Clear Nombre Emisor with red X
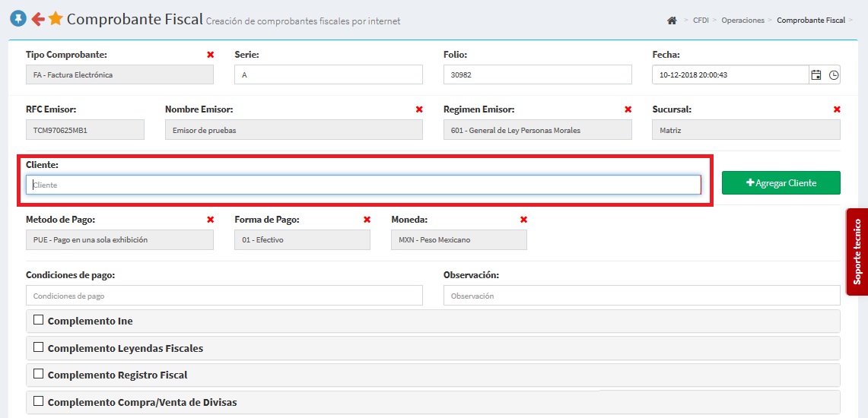Image resolution: width=868 pixels, height=418 pixels. [419, 109]
